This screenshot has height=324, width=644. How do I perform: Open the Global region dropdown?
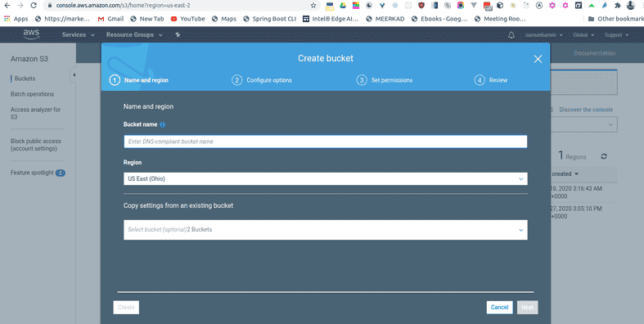(583, 35)
